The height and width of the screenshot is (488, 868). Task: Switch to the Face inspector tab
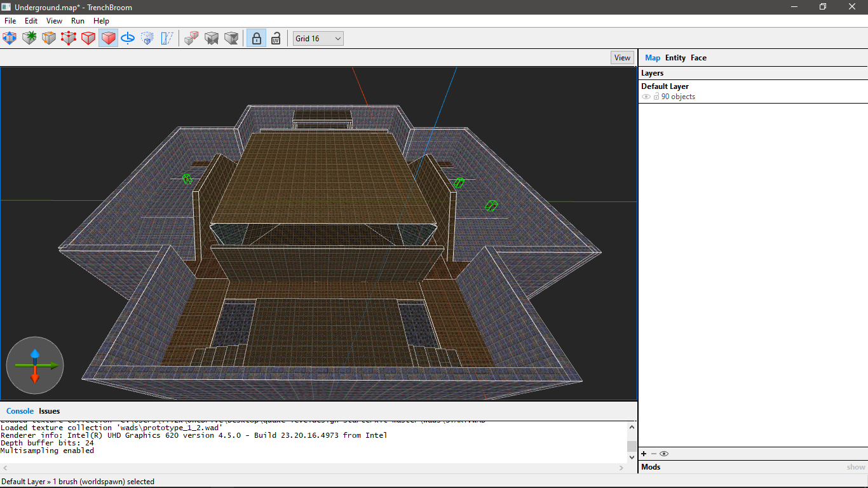[698, 57]
